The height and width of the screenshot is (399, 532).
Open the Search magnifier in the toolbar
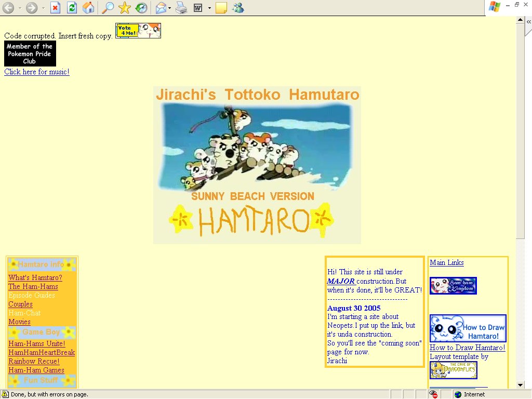pyautogui.click(x=108, y=7)
